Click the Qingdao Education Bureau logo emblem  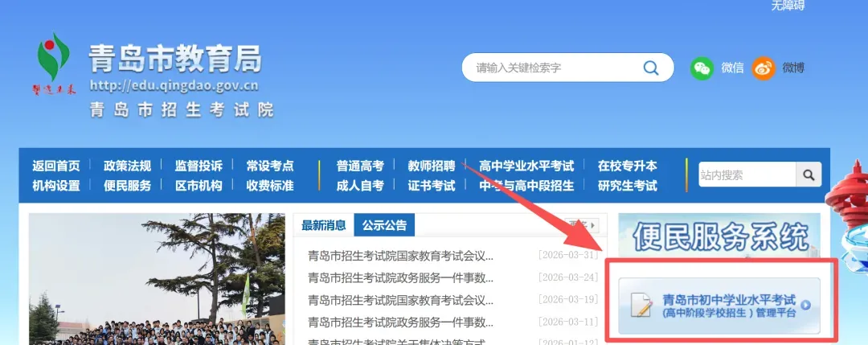tap(54, 64)
